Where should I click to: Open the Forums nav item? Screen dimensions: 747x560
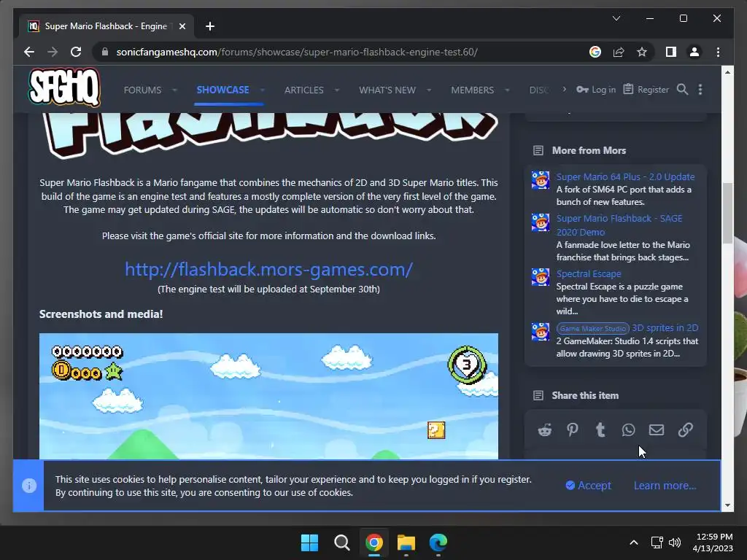[142, 90]
